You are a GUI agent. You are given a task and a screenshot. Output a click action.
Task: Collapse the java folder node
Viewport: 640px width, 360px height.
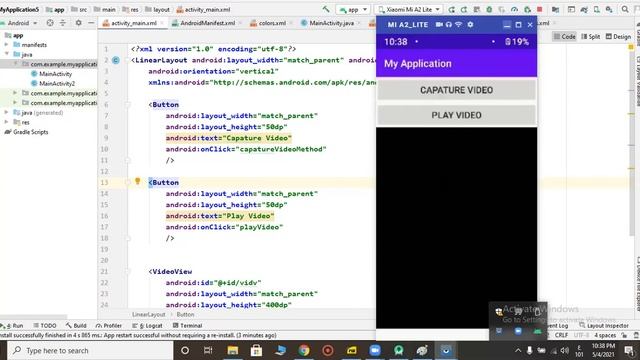7,54
